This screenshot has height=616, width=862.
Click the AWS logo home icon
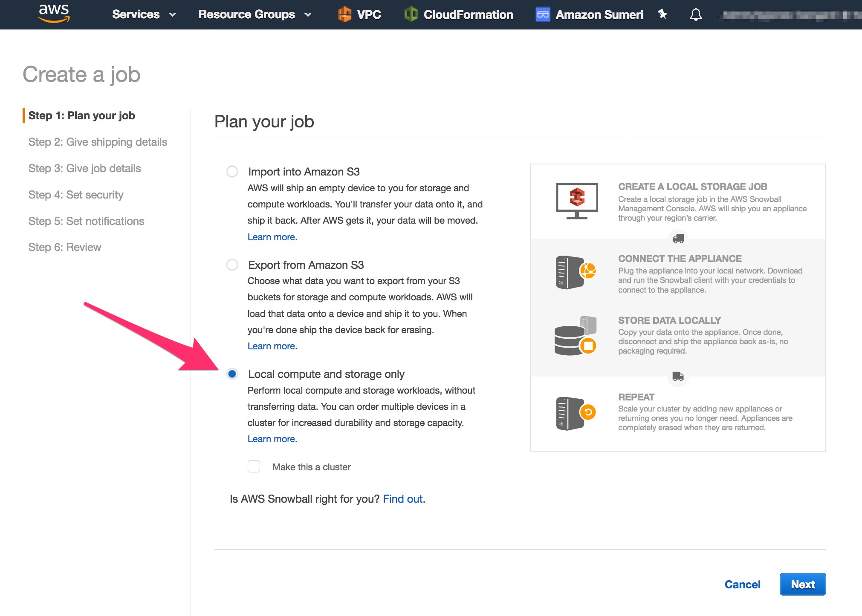[54, 13]
